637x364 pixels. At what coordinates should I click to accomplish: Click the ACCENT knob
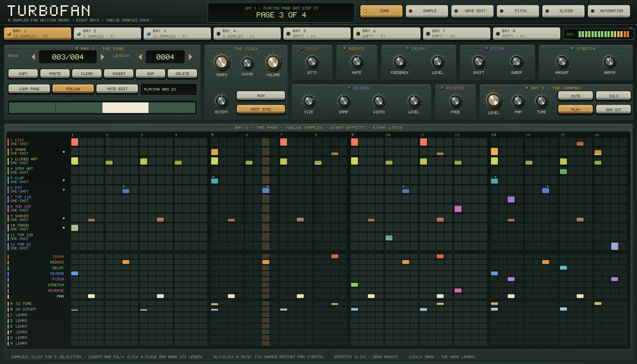221,101
